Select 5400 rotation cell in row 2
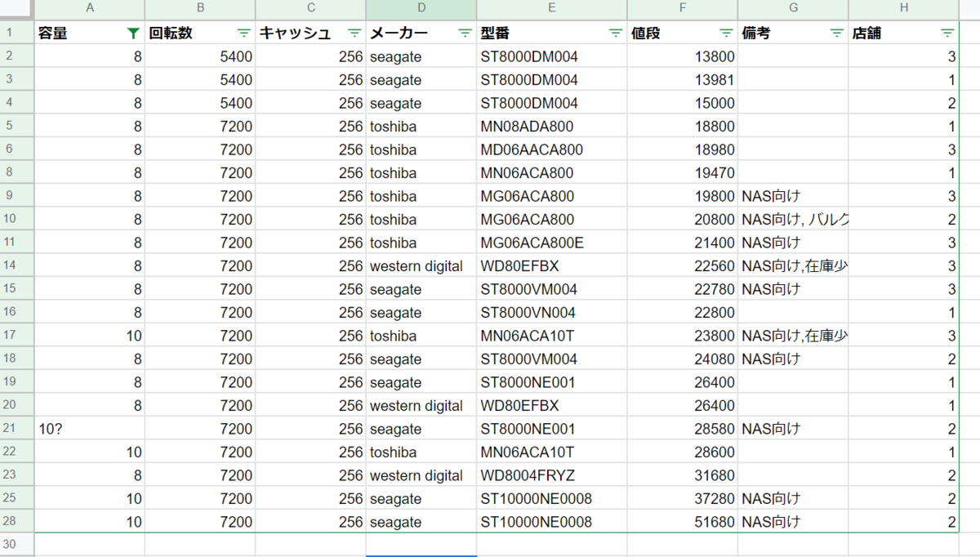The width and height of the screenshot is (980, 557). [x=200, y=57]
